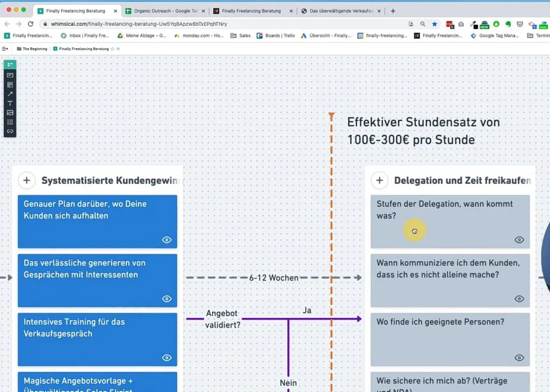The height and width of the screenshot is (392, 550).
Task: Open Meine Ablage Google Drive bookmark
Action: point(142,35)
